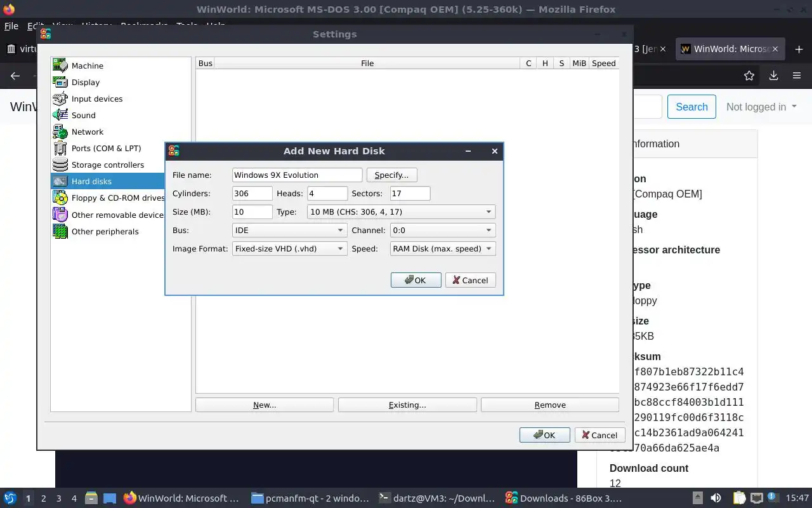Focus the Cylinders spin box

click(252, 193)
